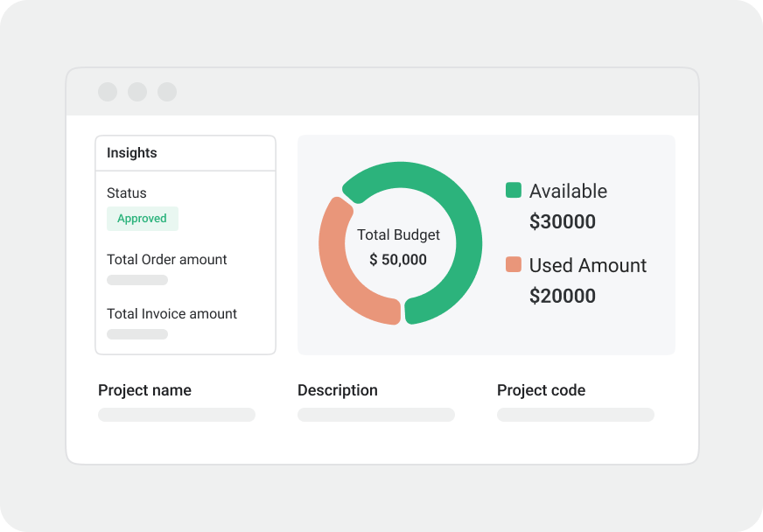
Task: Click the rightmost window traffic light dot
Action: (x=167, y=91)
